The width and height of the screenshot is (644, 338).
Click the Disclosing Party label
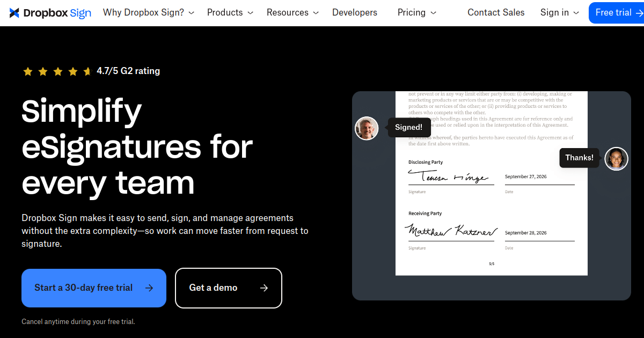click(426, 162)
